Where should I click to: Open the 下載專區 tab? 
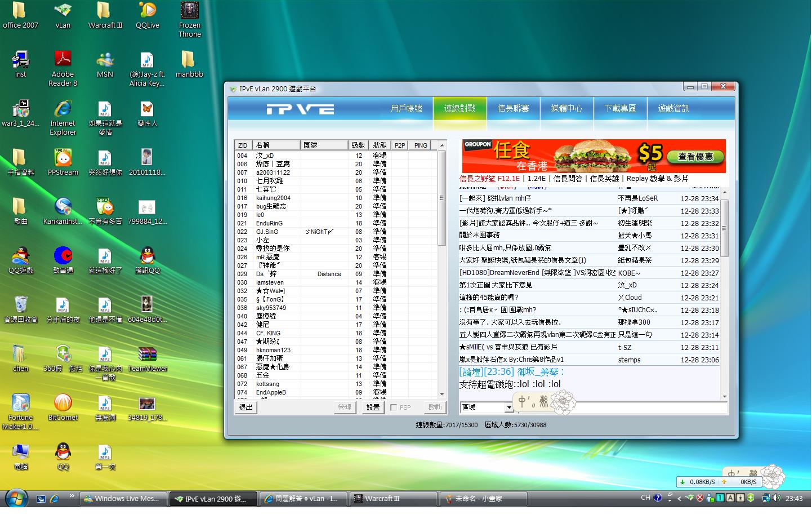coord(620,108)
